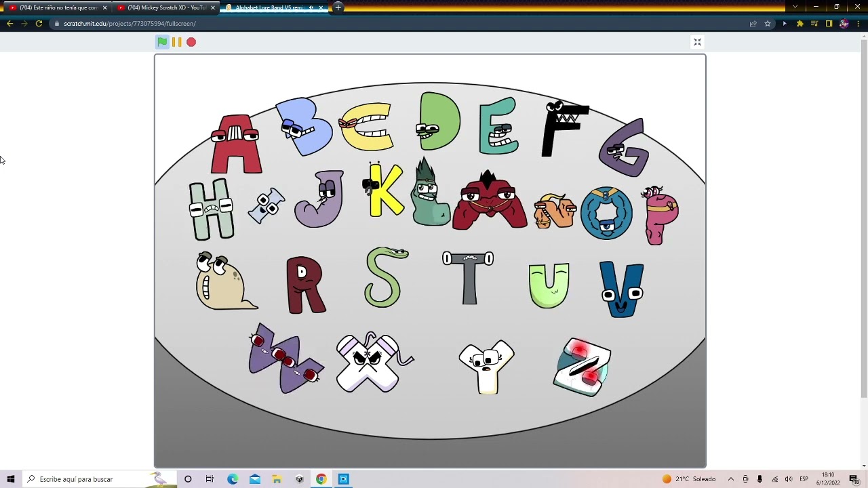This screenshot has width=868, height=488.
Task: Click the white letter Y character
Action: click(486, 367)
